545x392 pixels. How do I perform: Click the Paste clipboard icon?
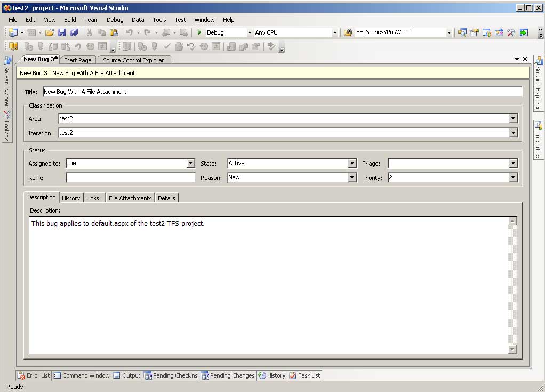pyautogui.click(x=114, y=32)
